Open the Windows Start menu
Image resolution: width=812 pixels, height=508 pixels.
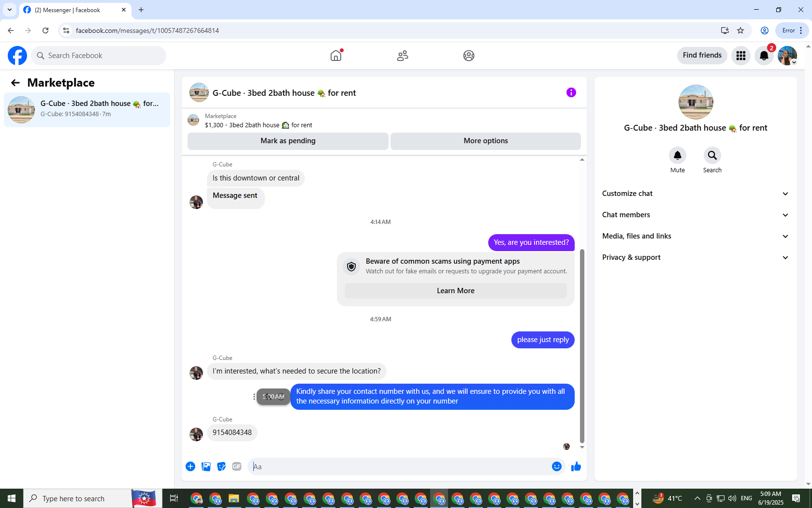click(12, 498)
